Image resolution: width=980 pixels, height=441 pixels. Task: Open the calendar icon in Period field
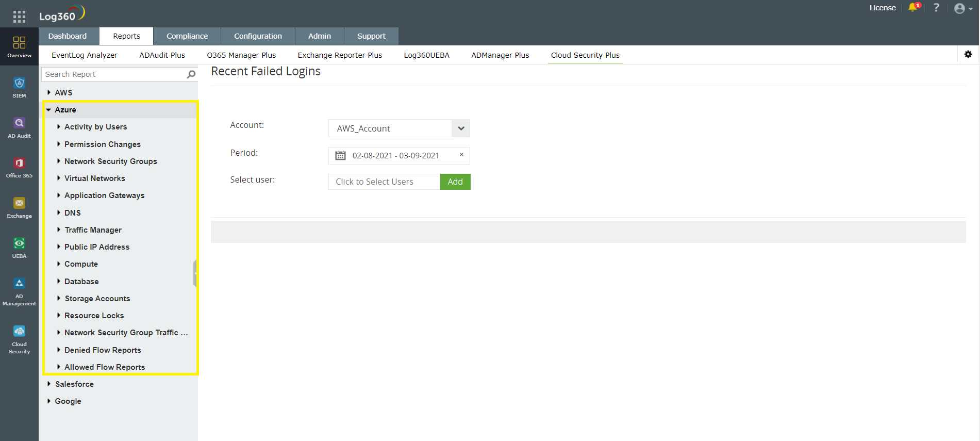(x=340, y=155)
